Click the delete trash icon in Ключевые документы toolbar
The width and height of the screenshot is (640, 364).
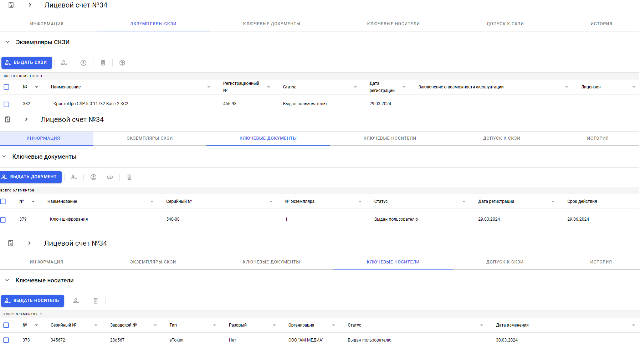(129, 177)
